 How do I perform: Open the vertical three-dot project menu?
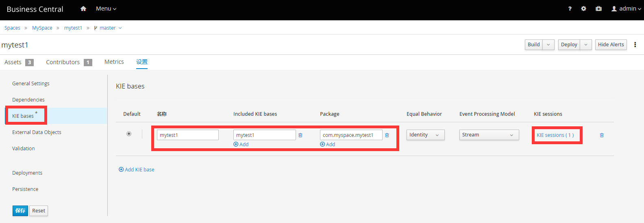click(x=635, y=45)
